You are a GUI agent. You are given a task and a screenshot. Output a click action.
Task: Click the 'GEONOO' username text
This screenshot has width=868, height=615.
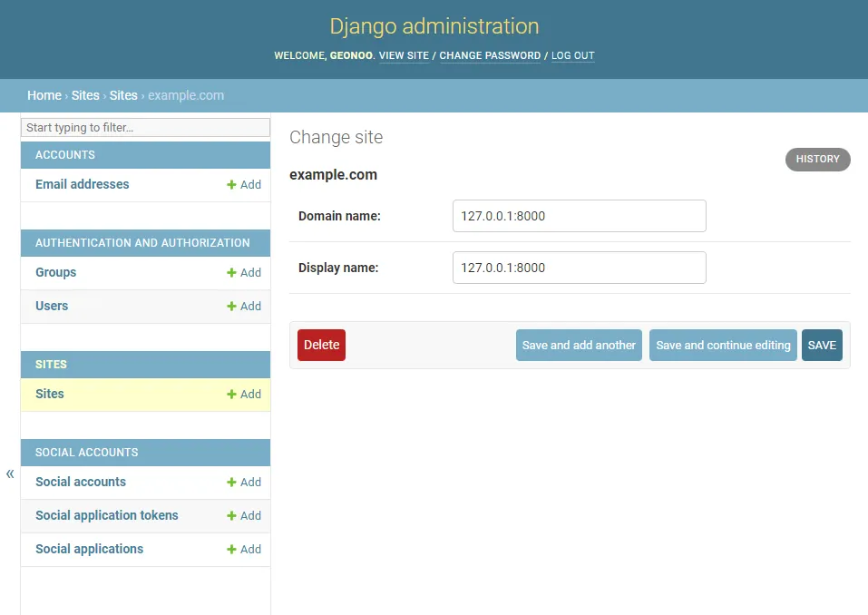(351, 55)
